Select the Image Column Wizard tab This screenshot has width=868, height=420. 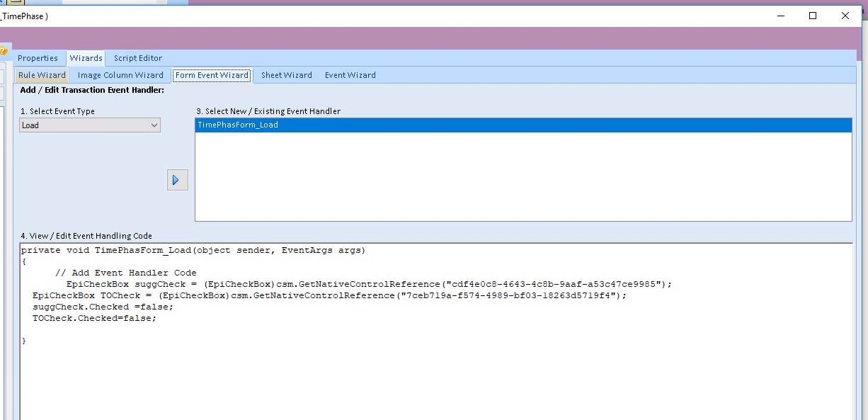point(120,75)
